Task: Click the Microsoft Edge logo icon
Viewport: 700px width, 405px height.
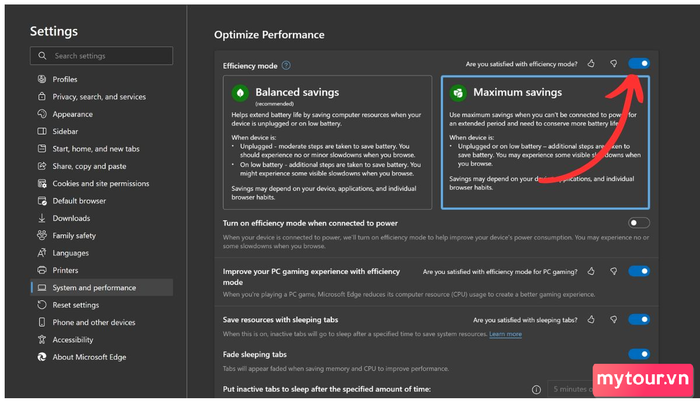Action: [x=42, y=357]
